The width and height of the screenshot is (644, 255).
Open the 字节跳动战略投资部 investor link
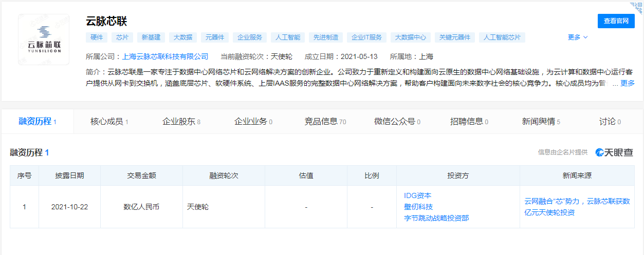[436, 218]
